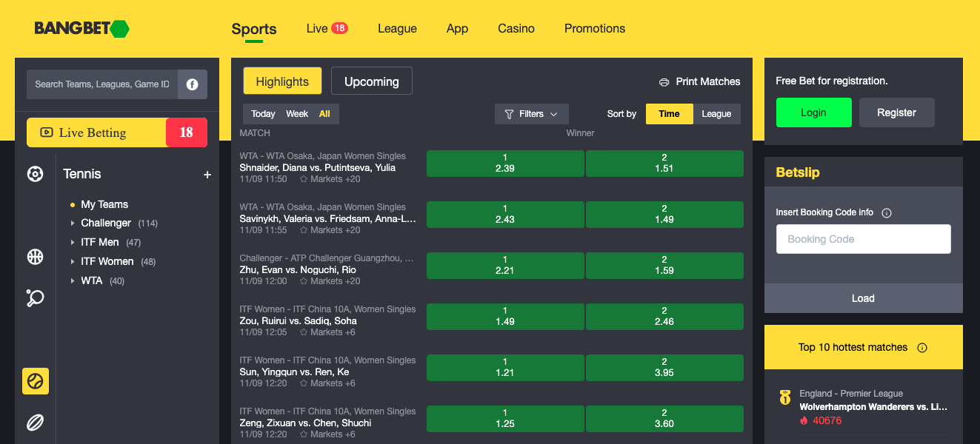Click the star icon for Zeng vs. Chen

(x=303, y=434)
